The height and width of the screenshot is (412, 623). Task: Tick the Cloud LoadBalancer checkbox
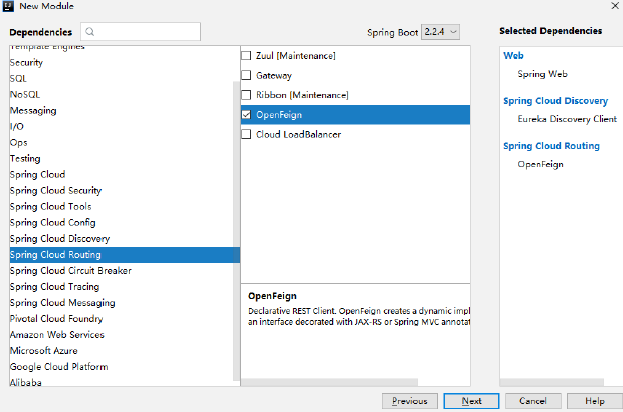click(x=247, y=134)
